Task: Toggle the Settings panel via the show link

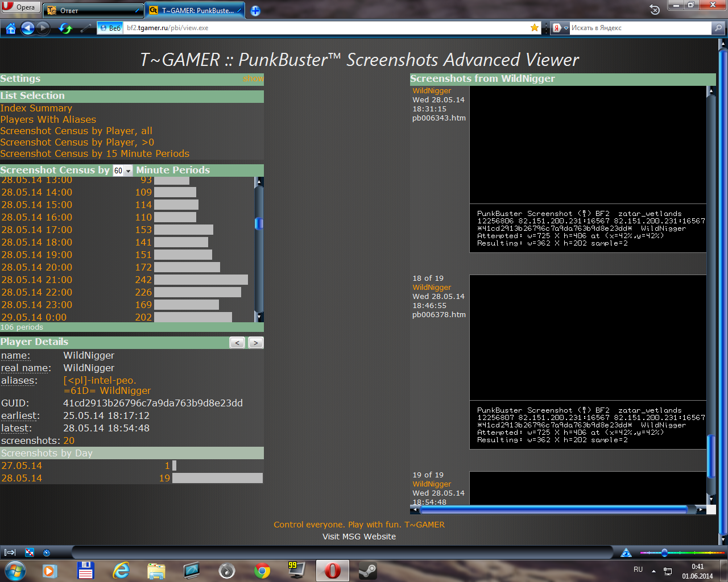Action: tap(253, 78)
